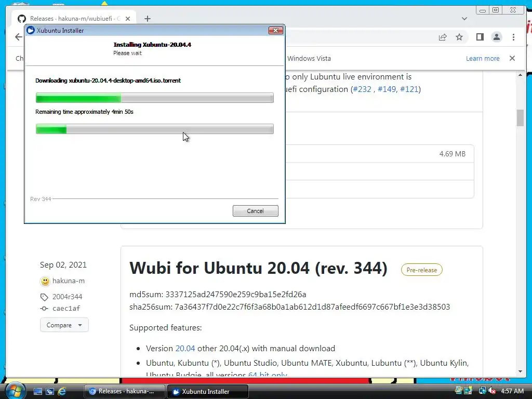Open issue #121 link
This screenshot has height=399, width=532.
tap(409, 89)
